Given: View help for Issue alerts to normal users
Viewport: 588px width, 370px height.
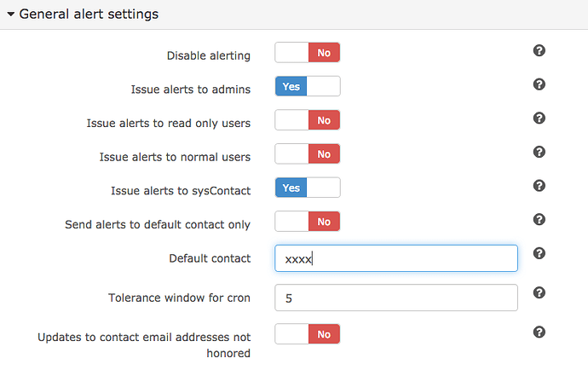Looking at the screenshot, I should [x=539, y=152].
